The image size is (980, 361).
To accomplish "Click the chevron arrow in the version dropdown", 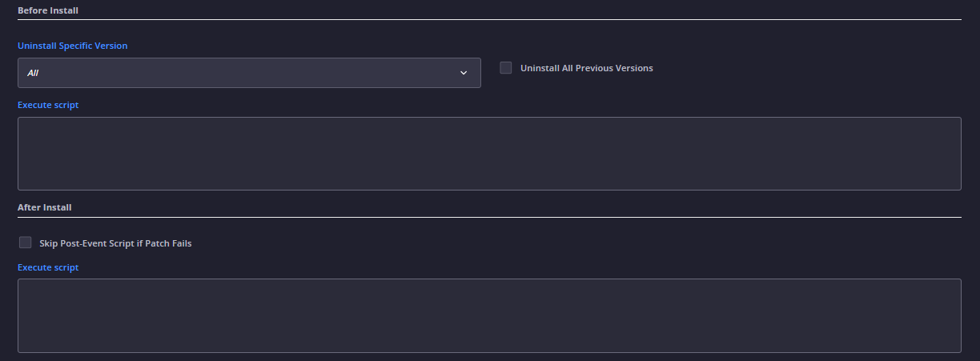I will (x=464, y=73).
